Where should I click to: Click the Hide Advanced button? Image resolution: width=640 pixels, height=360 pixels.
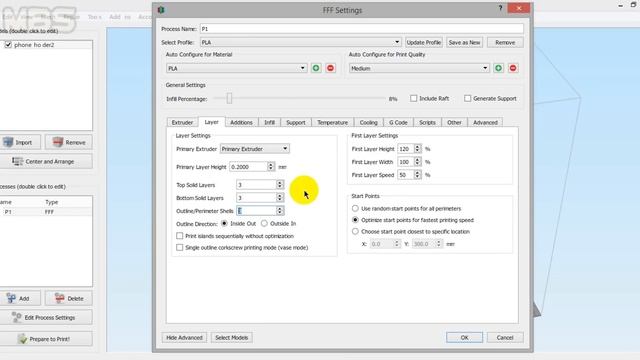(x=184, y=338)
